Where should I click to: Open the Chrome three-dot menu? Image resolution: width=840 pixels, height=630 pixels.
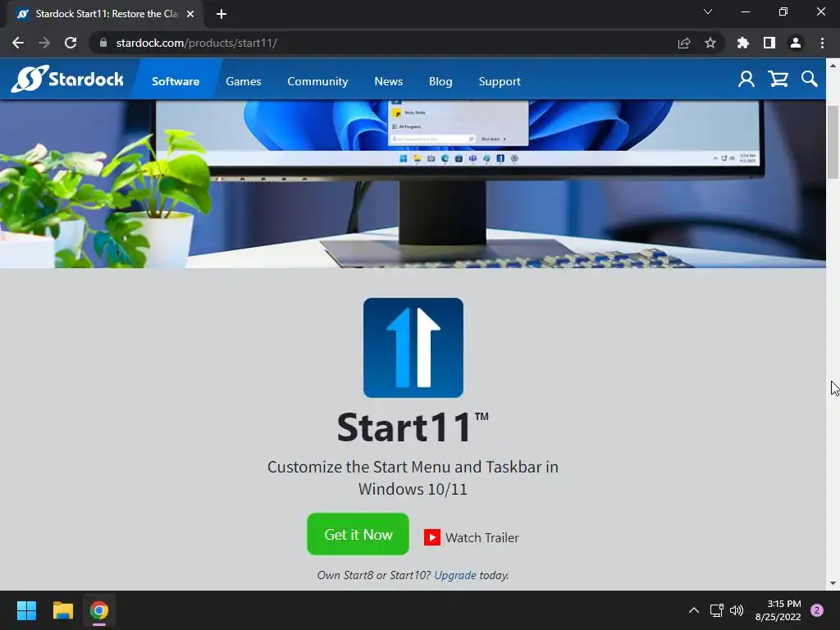tap(822, 43)
